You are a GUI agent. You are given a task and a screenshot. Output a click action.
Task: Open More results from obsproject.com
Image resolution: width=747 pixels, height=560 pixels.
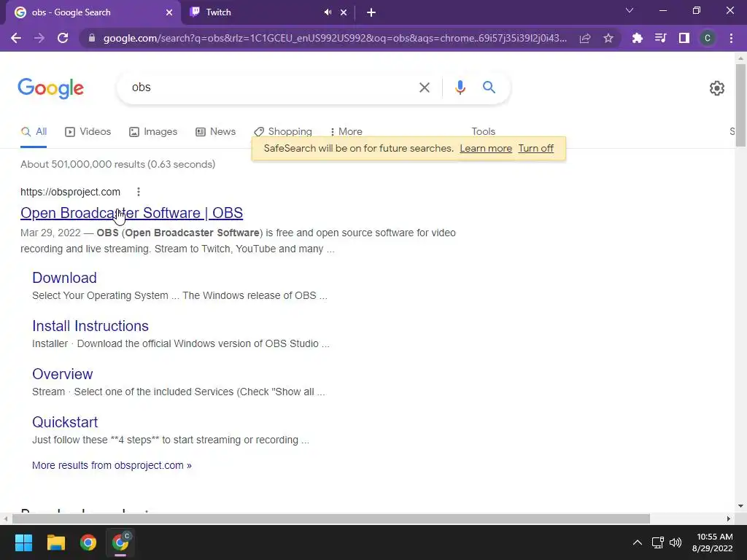pyautogui.click(x=112, y=465)
